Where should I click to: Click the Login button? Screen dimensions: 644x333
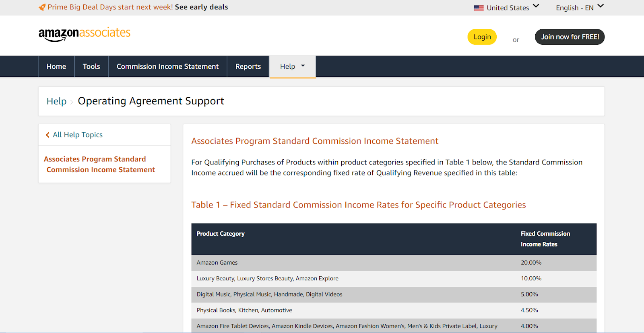[x=482, y=37]
